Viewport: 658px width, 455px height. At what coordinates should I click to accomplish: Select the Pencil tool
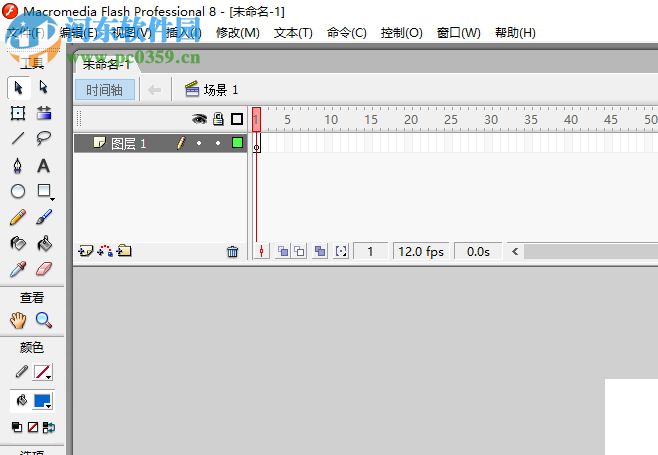pos(18,217)
